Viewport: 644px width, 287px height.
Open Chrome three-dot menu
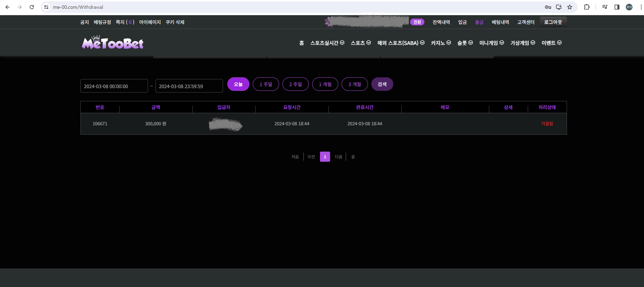click(x=641, y=7)
